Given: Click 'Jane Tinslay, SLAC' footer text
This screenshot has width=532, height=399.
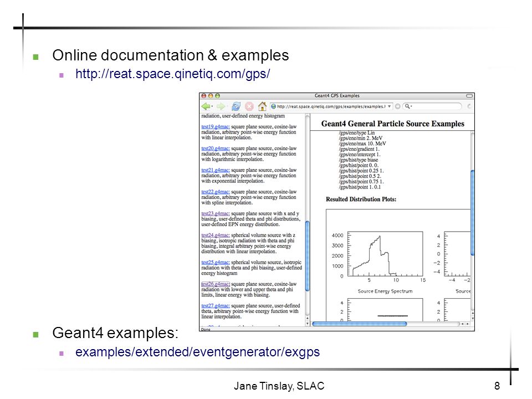Looking at the screenshot, I should point(279,386).
